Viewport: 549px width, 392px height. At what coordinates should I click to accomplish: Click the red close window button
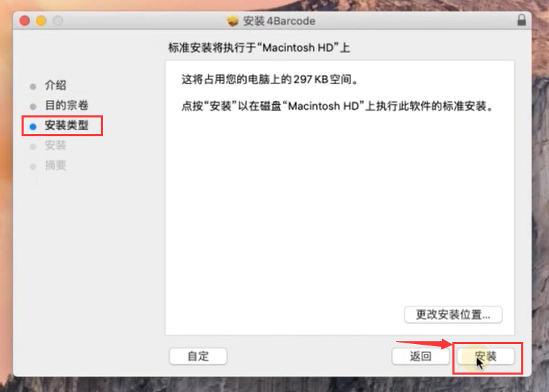[x=24, y=21]
